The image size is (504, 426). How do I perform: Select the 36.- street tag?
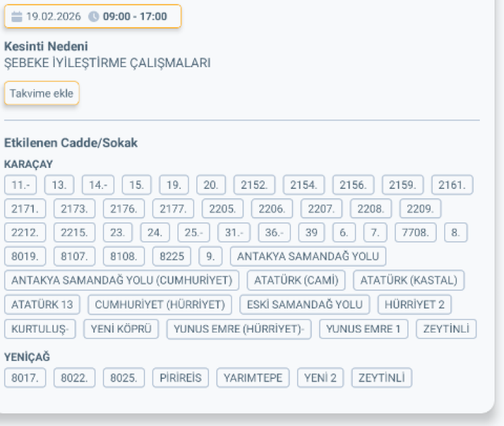pyautogui.click(x=274, y=232)
